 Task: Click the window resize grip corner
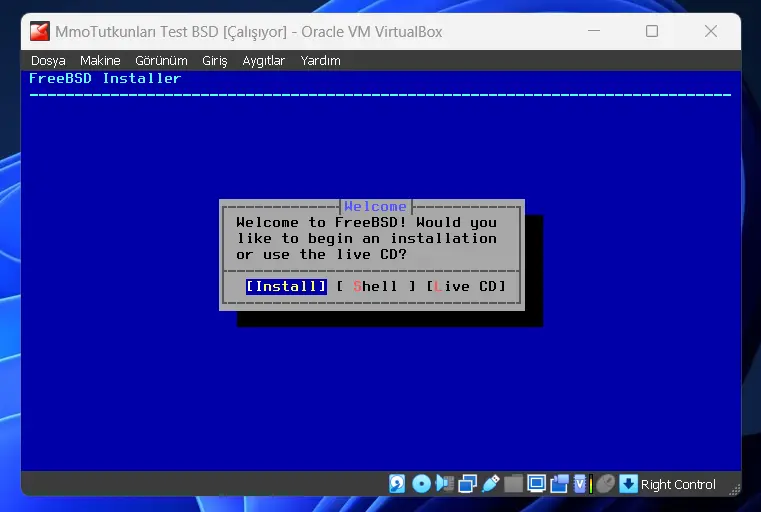tap(735, 490)
